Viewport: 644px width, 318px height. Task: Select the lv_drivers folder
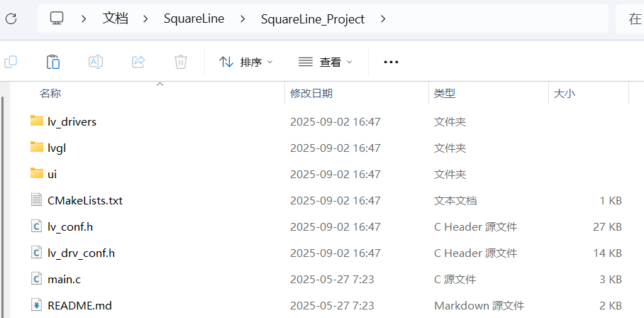[72, 121]
